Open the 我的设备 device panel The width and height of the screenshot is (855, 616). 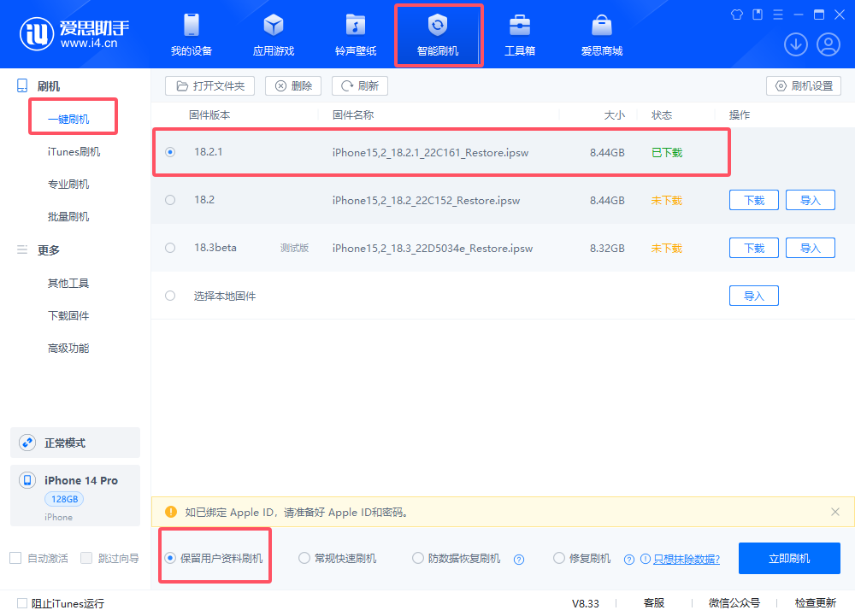coord(191,34)
